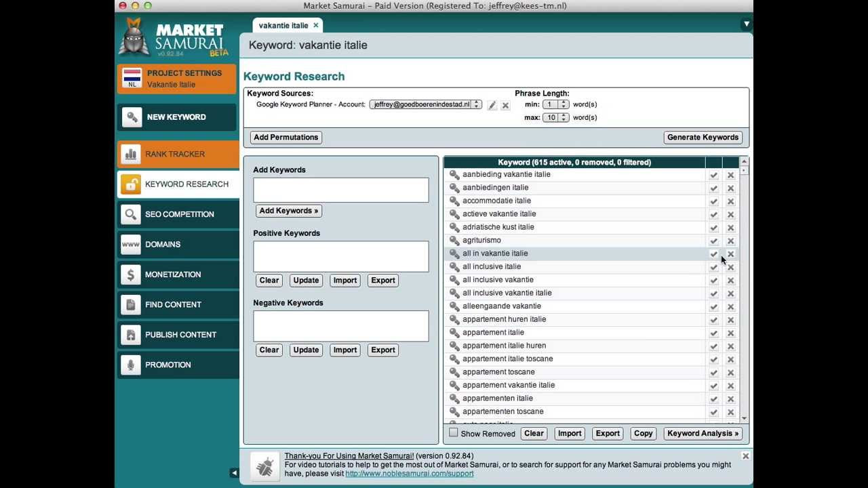Update the Positive Keywords filter
Viewport: 868px width, 488px height.
point(306,281)
